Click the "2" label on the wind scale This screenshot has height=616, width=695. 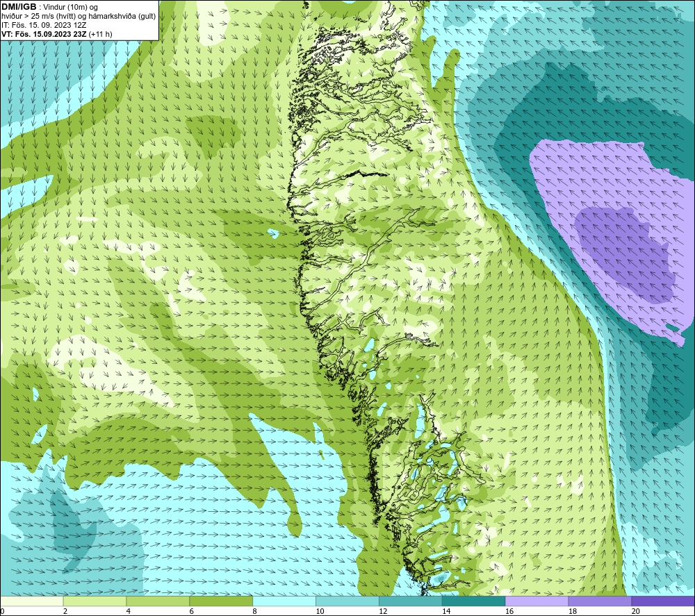pos(65,612)
